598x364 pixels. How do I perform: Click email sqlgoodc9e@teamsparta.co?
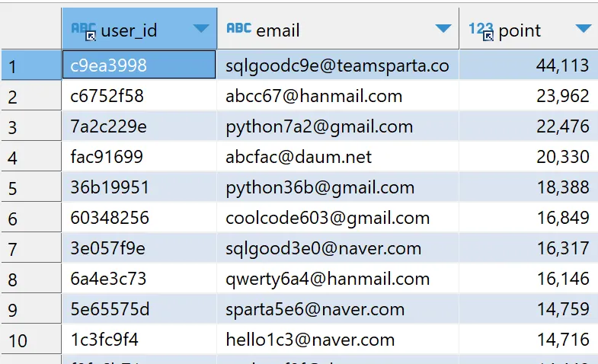pyautogui.click(x=337, y=65)
